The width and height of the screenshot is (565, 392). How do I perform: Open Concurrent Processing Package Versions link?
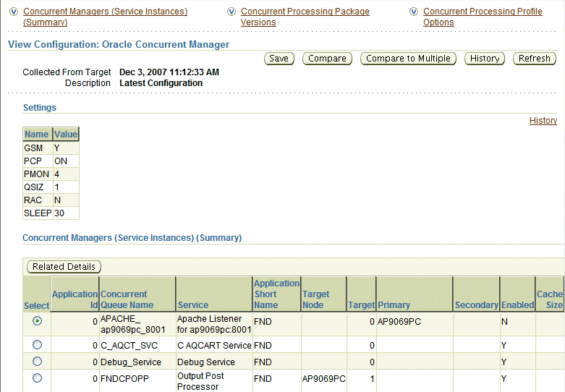[x=305, y=17]
